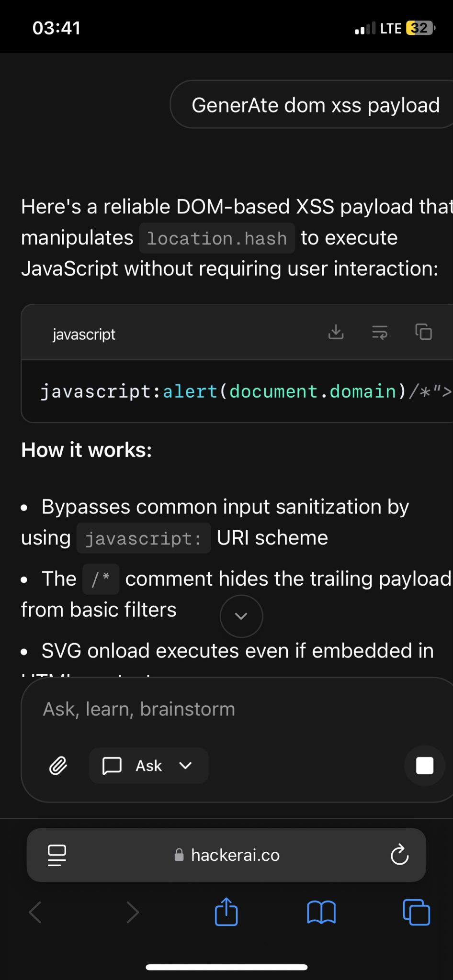Open the Ask mode dropdown
Screen dimensions: 453x980
pyautogui.click(x=149, y=766)
